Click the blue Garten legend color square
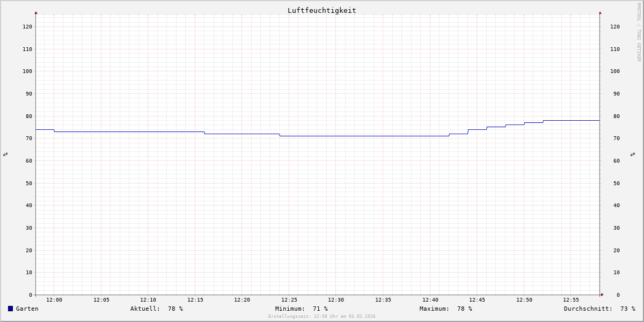Screen dimensions: 644x322 10,309
